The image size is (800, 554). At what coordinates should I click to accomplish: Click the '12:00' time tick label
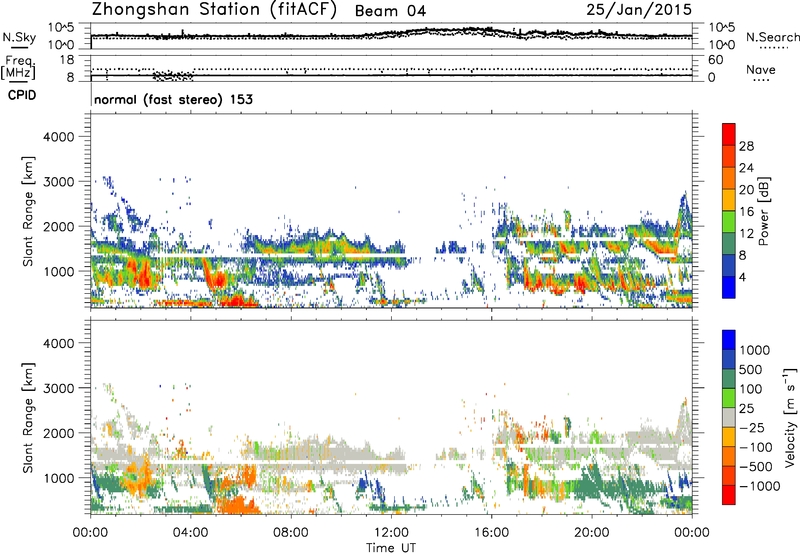(x=391, y=533)
